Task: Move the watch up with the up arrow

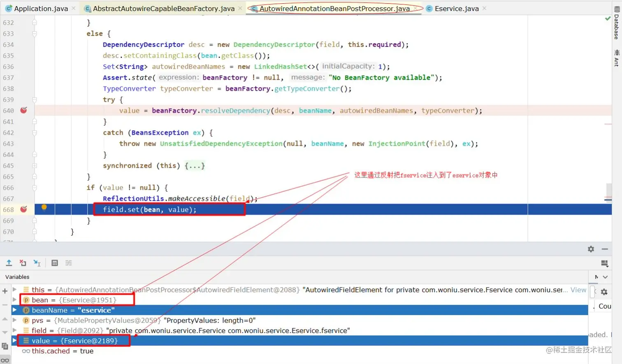Action: tap(5, 319)
